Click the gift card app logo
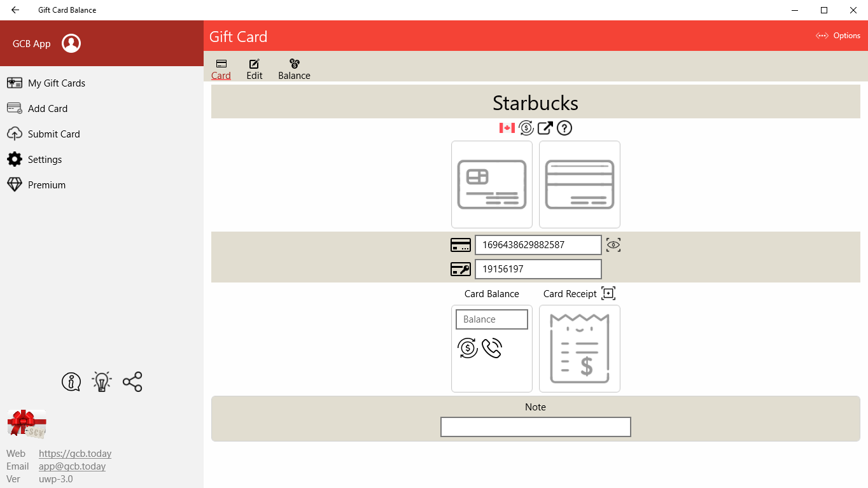The width and height of the screenshot is (868, 488). pos(27,424)
